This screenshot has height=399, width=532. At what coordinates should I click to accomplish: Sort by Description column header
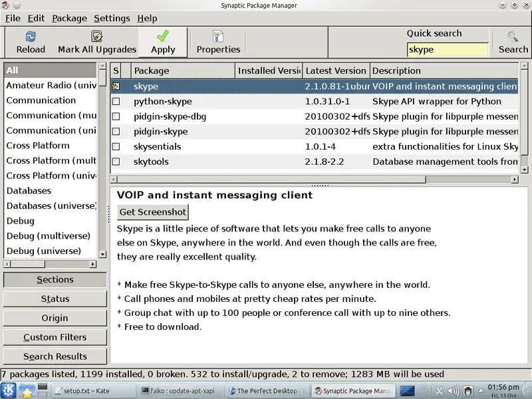444,70
